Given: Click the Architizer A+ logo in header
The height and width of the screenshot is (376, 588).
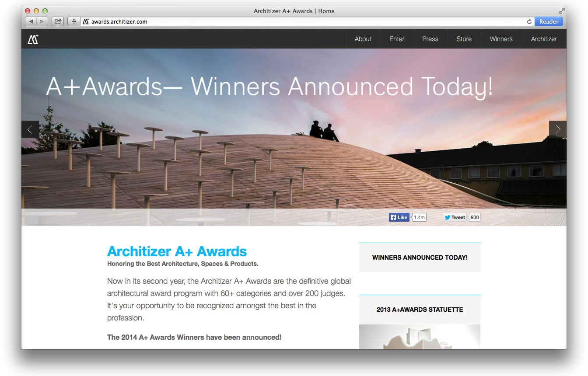Looking at the screenshot, I should [x=33, y=39].
